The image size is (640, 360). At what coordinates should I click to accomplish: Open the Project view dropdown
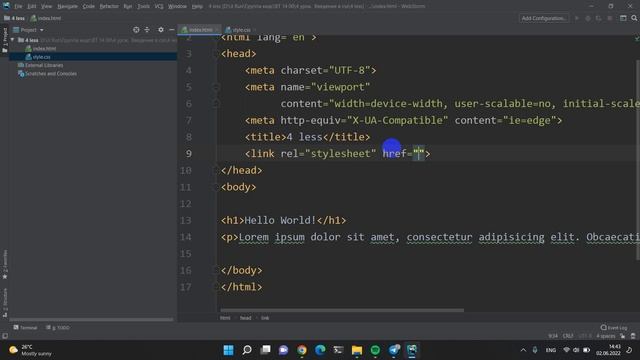(28, 30)
